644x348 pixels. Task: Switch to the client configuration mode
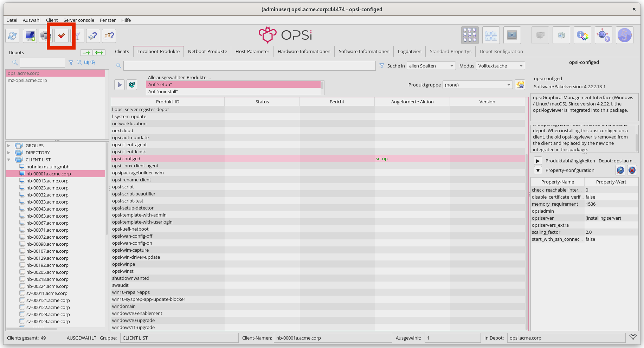tap(470, 35)
